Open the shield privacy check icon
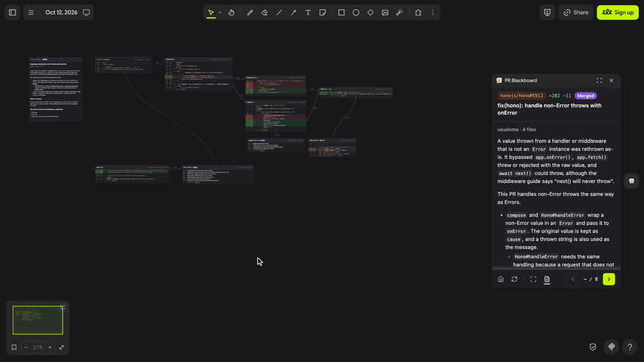The image size is (644, 362). coord(592,347)
